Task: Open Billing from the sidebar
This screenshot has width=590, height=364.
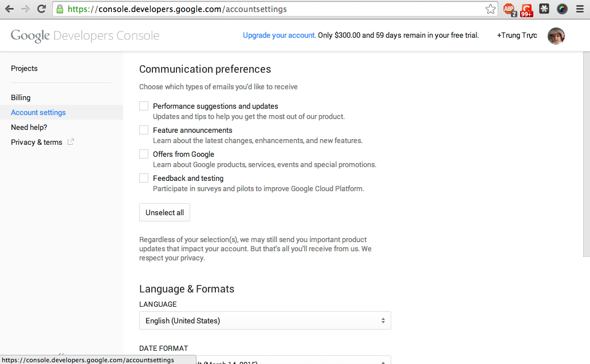Action: click(x=21, y=98)
